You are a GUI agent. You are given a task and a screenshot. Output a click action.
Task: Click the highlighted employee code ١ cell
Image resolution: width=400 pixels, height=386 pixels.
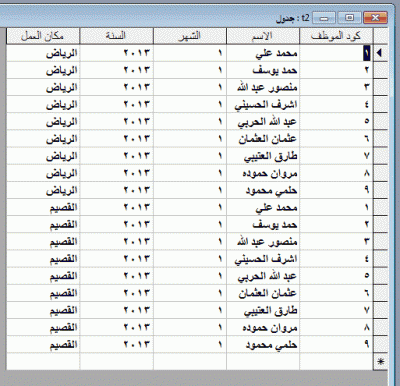(336, 53)
